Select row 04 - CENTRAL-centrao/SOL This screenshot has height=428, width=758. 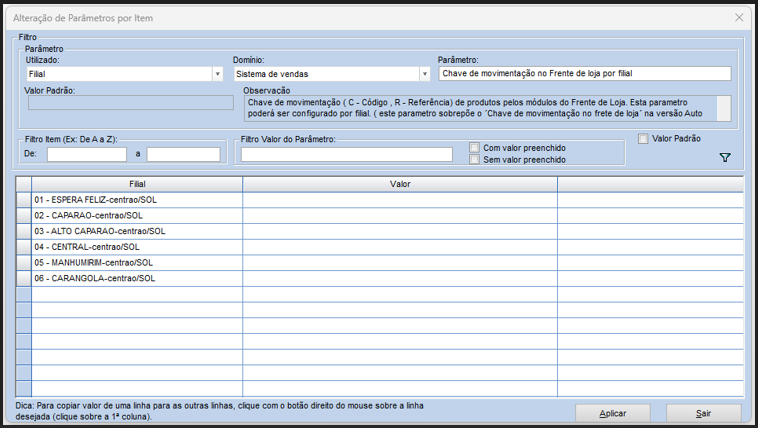click(137, 247)
